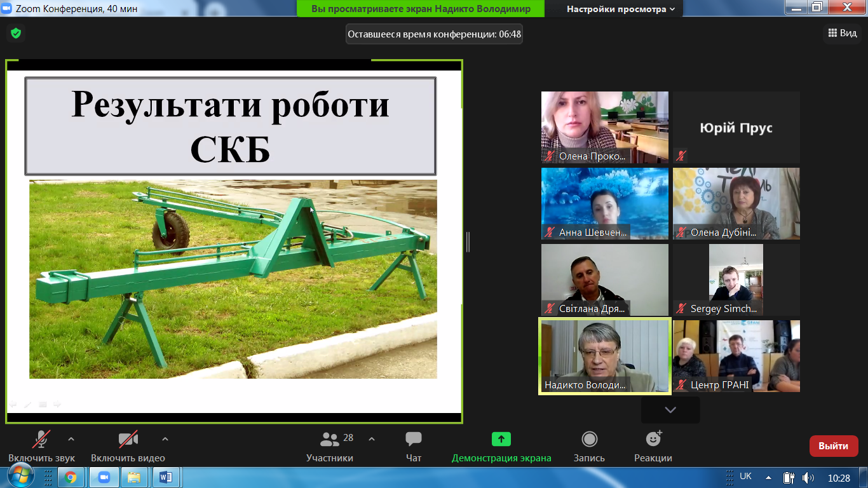
Task: Select the Олена Проко video tile
Action: click(605, 127)
